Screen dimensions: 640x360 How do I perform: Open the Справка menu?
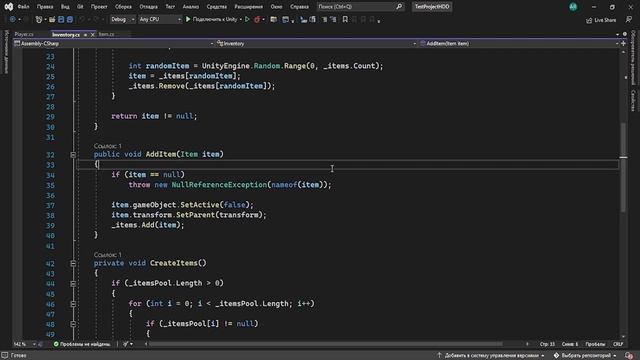pos(299,7)
